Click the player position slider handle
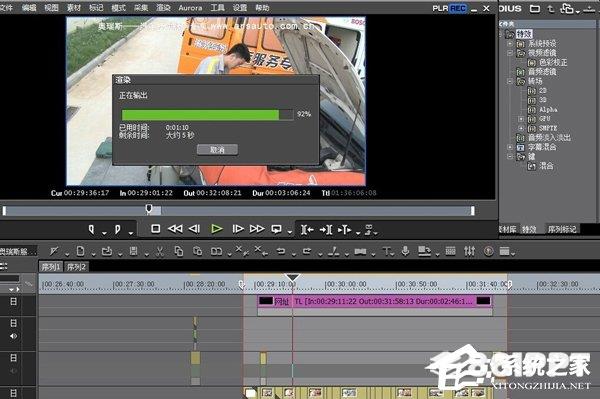Screen dimensions: 600x399 coord(149,208)
